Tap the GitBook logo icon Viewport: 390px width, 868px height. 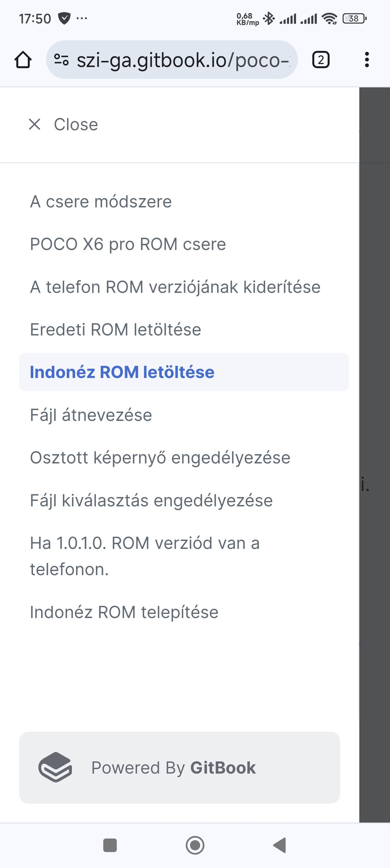(x=55, y=767)
